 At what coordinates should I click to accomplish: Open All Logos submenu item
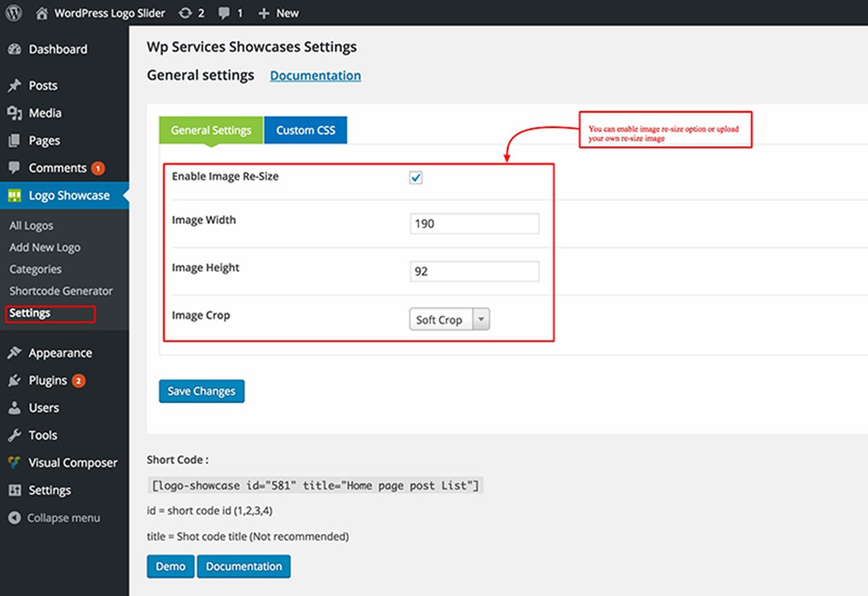pos(31,226)
